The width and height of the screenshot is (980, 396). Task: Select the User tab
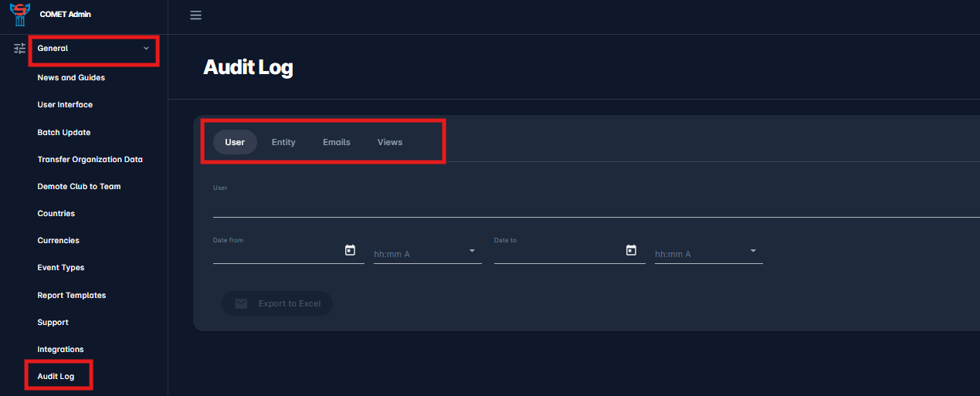tap(235, 142)
